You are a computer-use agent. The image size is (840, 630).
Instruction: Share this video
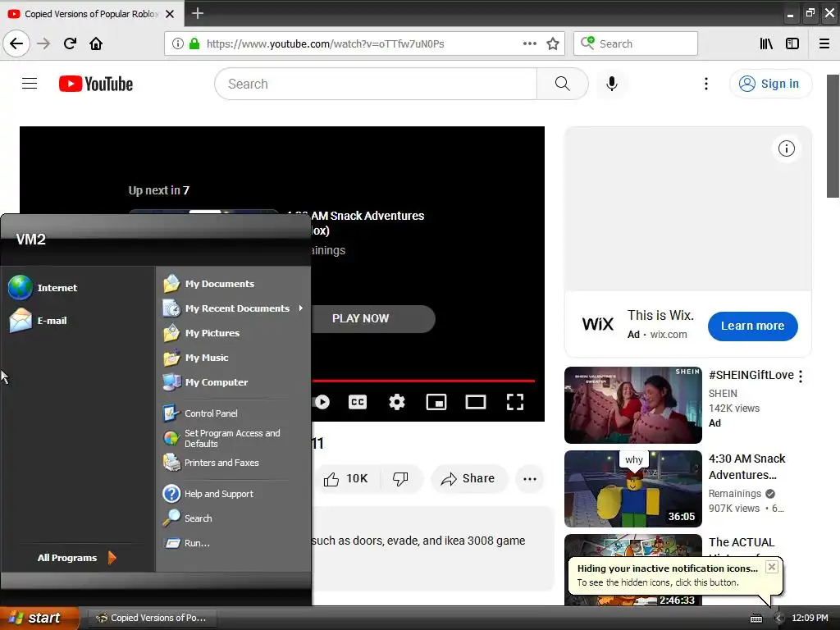(x=468, y=479)
